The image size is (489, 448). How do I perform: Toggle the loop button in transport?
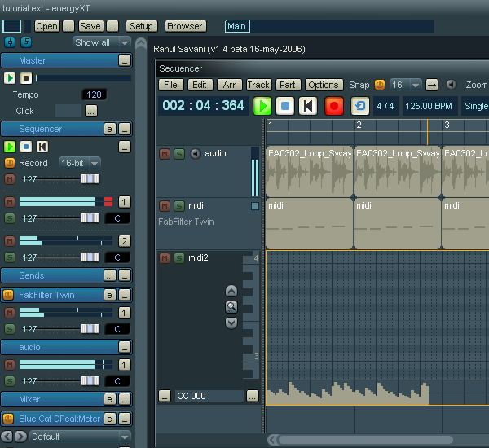tap(360, 106)
